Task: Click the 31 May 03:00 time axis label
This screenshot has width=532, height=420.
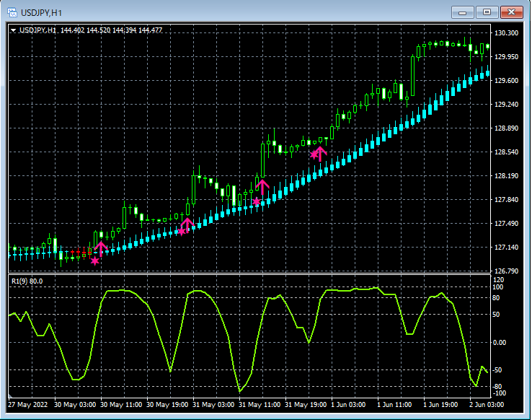Action: pos(213,405)
